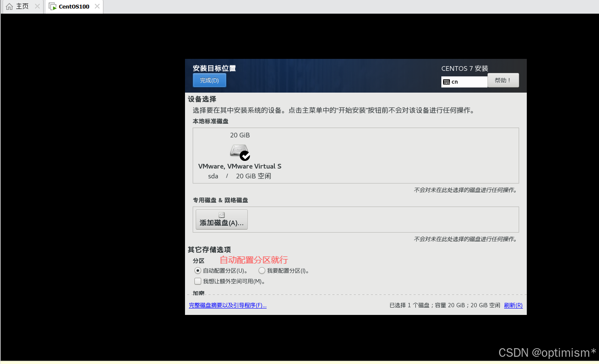Click the home icon on 主页 tab
Viewport: 599px width, 364px height.
click(9, 6)
